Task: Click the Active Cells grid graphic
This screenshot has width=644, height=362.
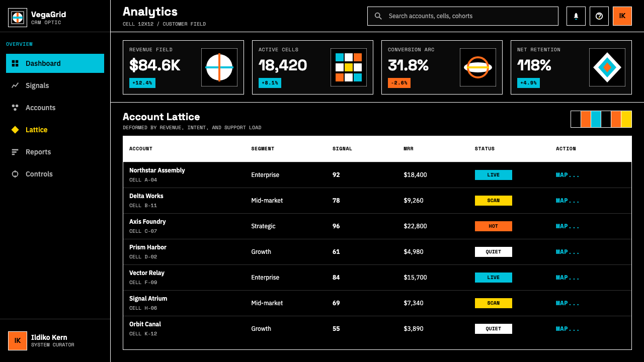Action: pyautogui.click(x=349, y=67)
